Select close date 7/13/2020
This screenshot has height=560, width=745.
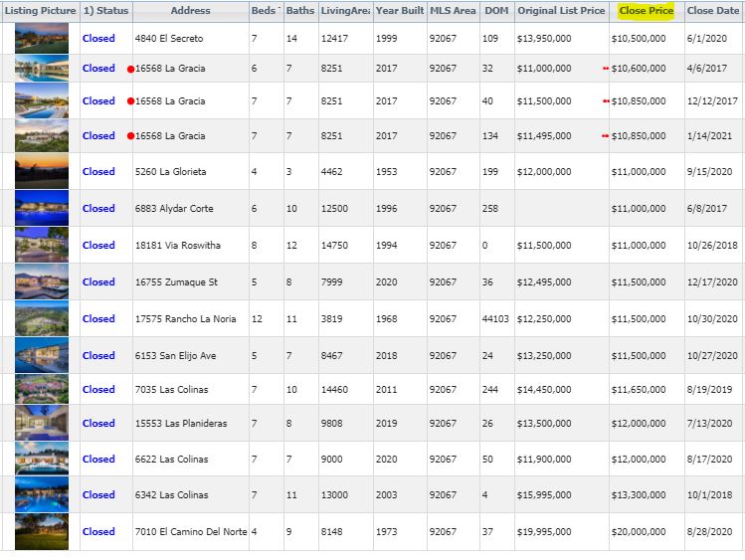(710, 423)
